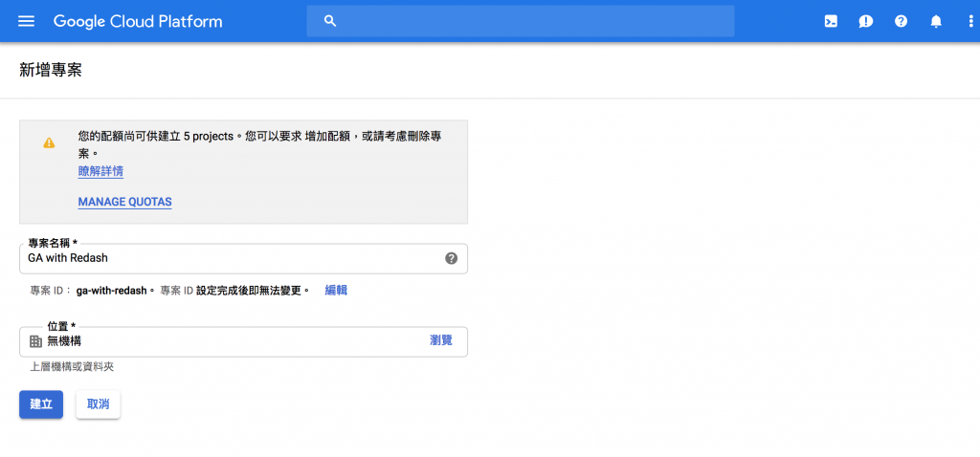The width and height of the screenshot is (980, 457).
Task: Click the project ID text ga-with-redash
Action: pos(111,291)
